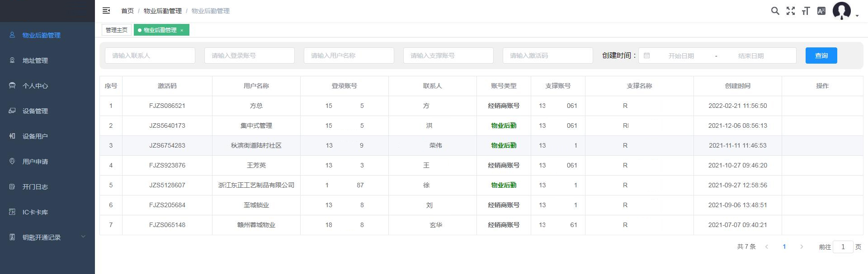Go to next page arrow in pagination
The height and width of the screenshot is (274, 868).
click(802, 247)
